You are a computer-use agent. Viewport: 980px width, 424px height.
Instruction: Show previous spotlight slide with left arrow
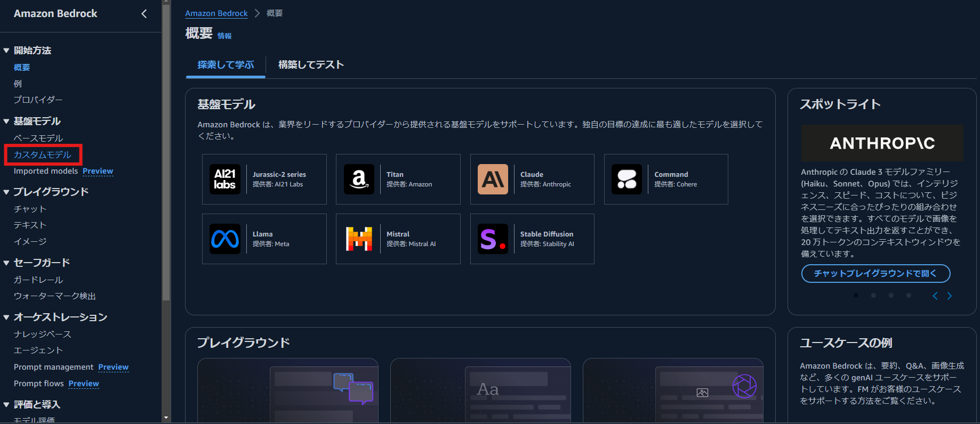[x=935, y=296]
